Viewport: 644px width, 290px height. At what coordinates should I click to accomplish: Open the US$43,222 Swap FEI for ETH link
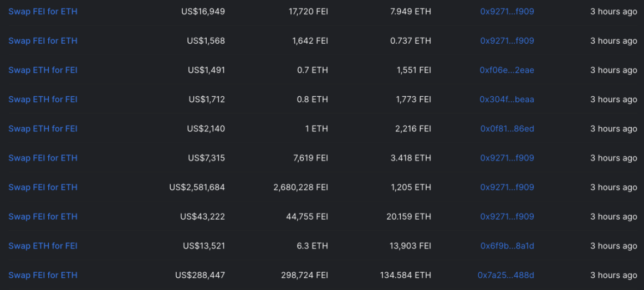coord(43,216)
